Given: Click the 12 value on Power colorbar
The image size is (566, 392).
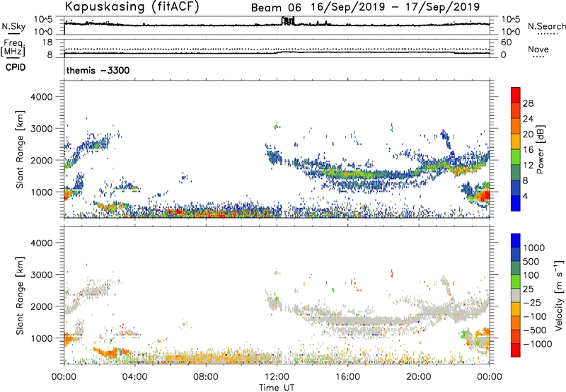Looking at the screenshot, I should tap(528, 166).
